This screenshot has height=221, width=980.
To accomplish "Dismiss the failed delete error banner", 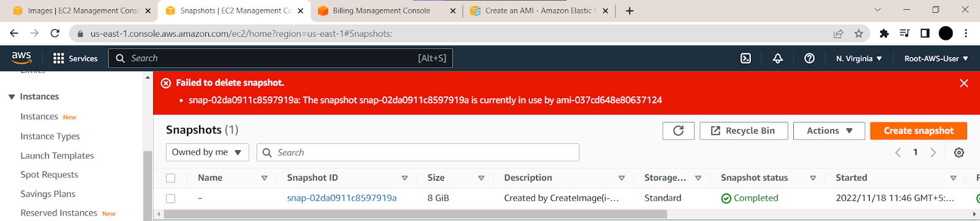I will tap(963, 83).
